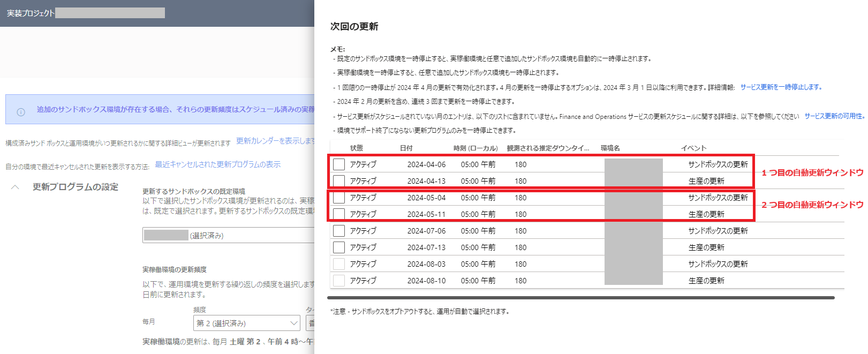
Task: Click the 日付 column header
Action: pos(406,148)
